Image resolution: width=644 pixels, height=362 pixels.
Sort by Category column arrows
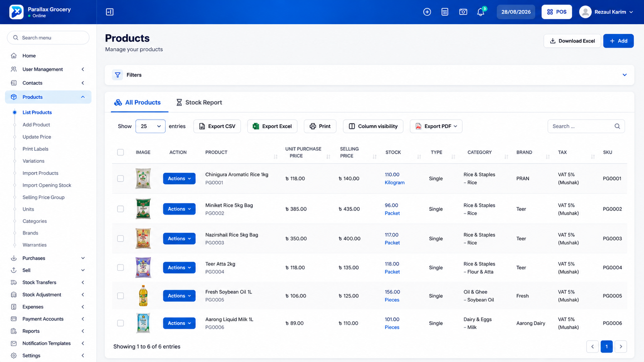click(506, 157)
